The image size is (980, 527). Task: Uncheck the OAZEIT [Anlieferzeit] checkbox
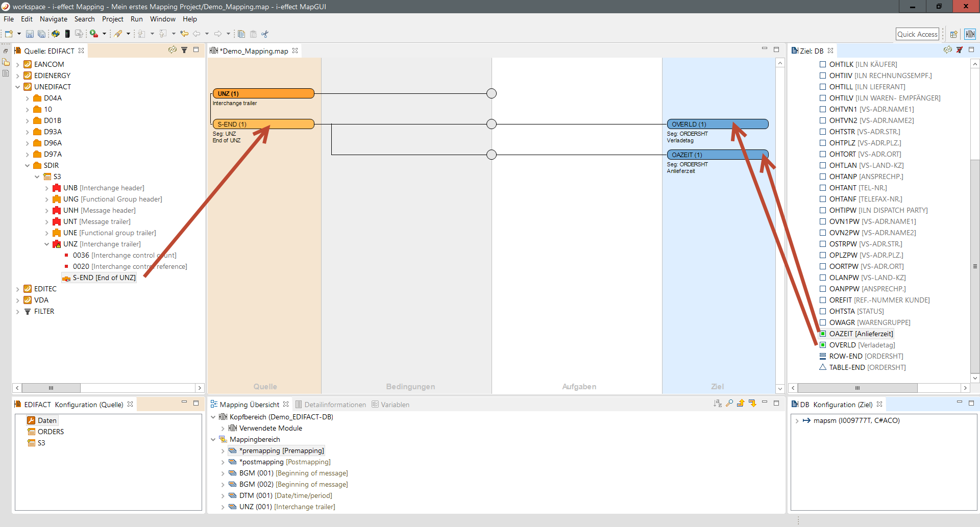823,334
